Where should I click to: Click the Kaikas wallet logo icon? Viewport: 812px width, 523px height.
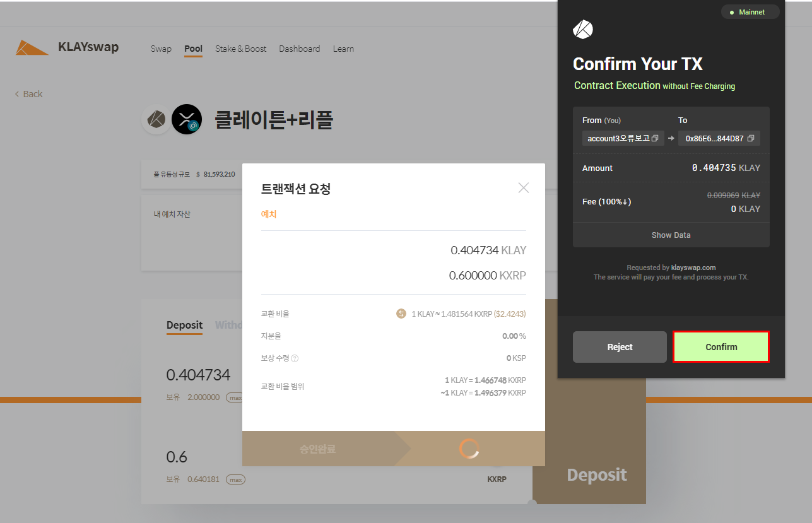(x=582, y=30)
